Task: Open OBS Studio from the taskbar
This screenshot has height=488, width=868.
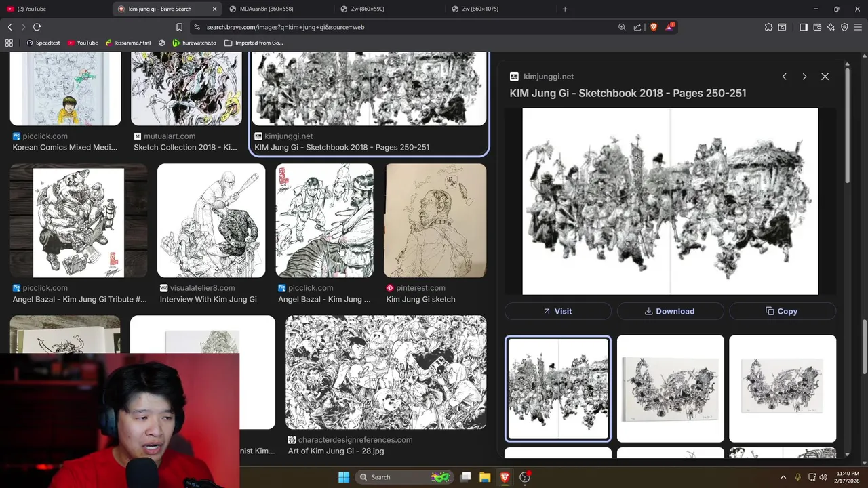Action: pos(525,477)
